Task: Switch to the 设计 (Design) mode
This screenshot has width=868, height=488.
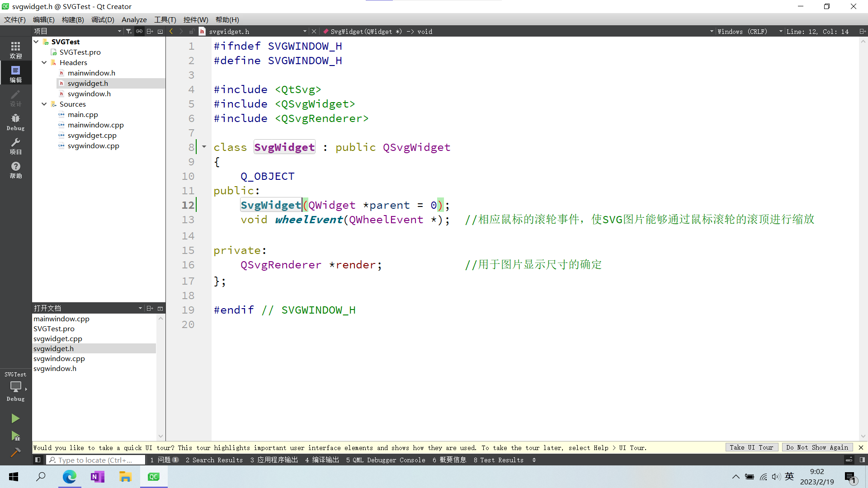Action: coord(15,97)
